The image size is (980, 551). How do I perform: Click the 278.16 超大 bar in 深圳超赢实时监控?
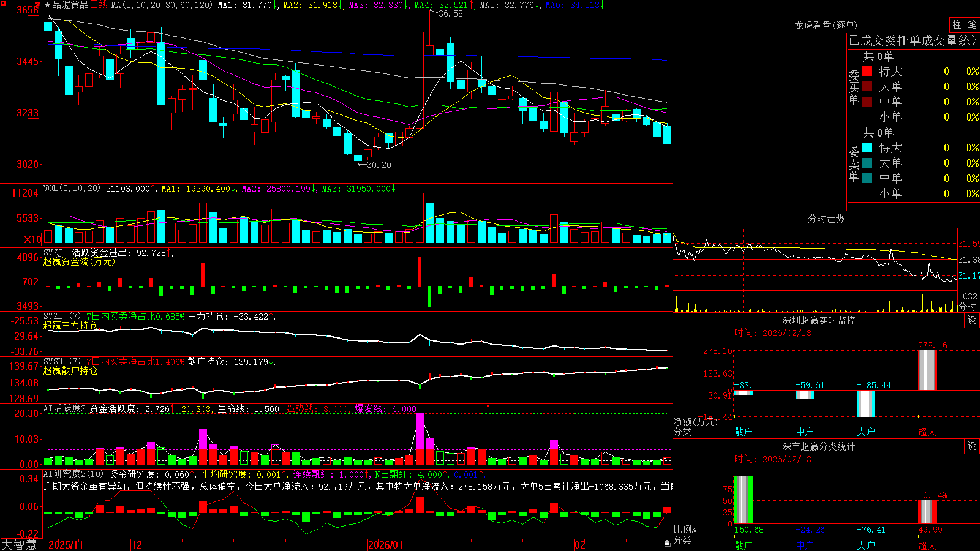927,370
